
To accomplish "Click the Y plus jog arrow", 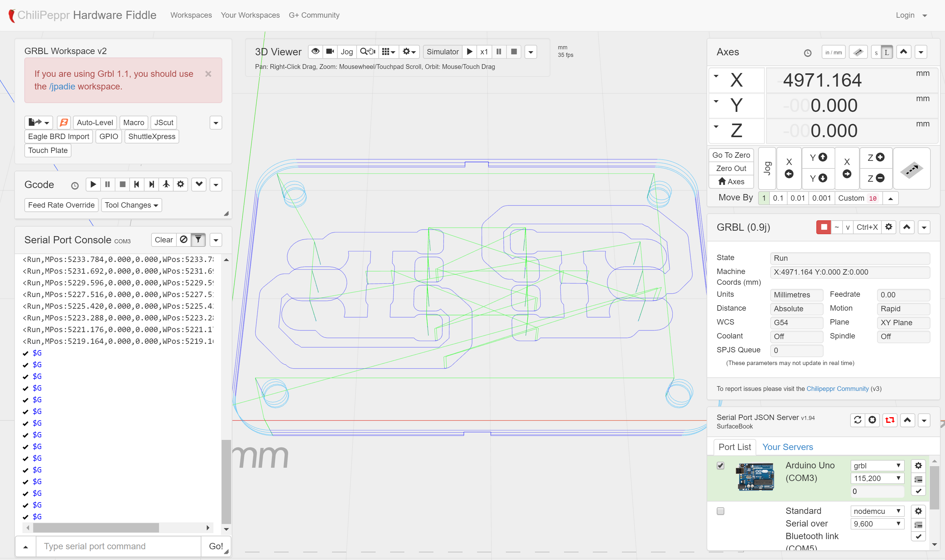I will coord(818,157).
